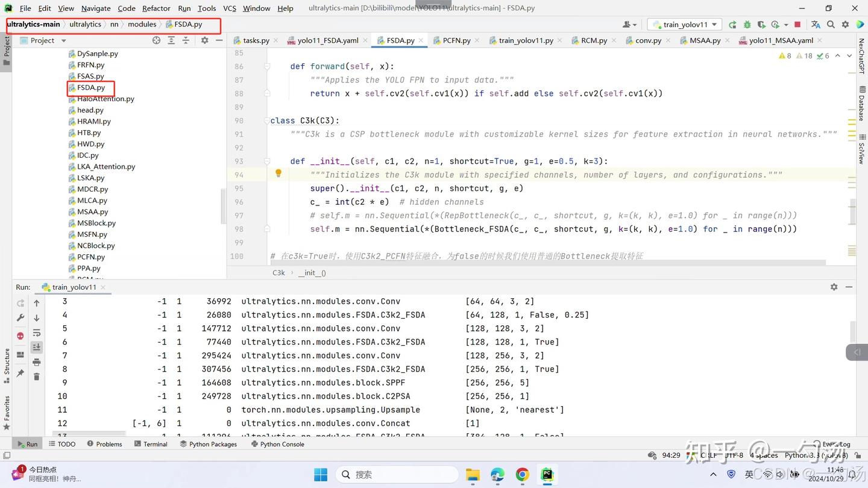
Task: Stop the running process with red square
Action: click(797, 25)
